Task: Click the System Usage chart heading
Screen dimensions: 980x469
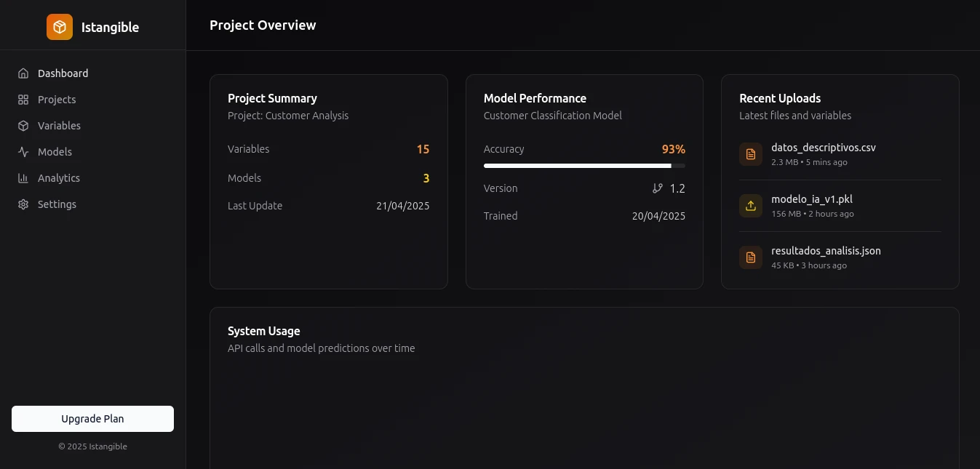Action: 263,331
